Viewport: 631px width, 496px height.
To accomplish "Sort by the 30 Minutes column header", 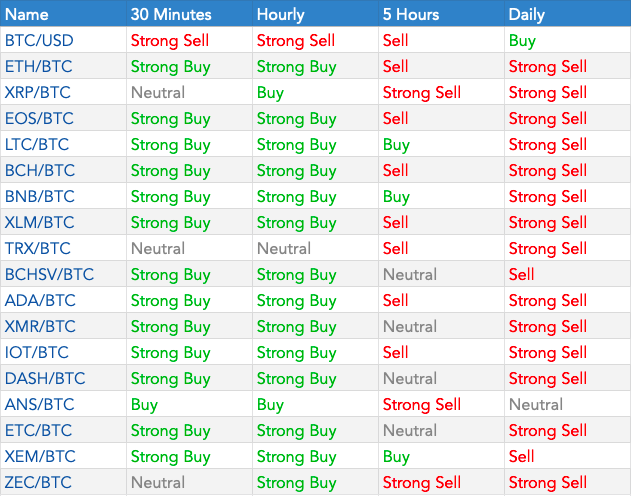I will click(171, 14).
